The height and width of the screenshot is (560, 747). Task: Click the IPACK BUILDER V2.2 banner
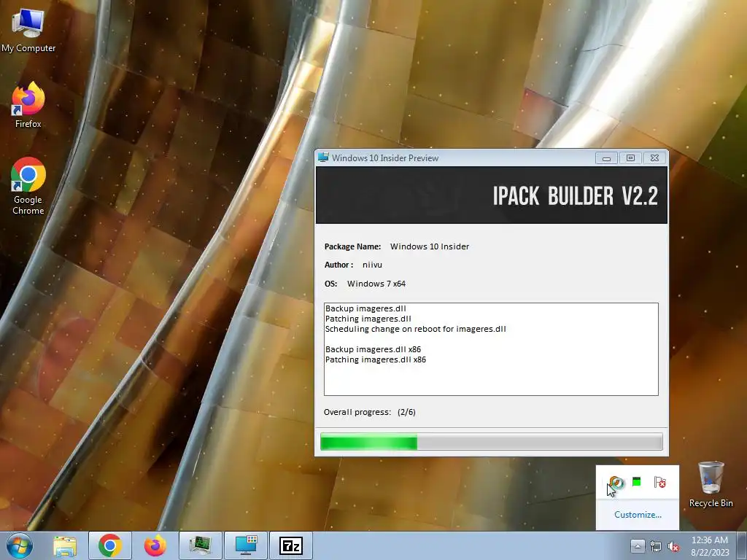click(491, 195)
